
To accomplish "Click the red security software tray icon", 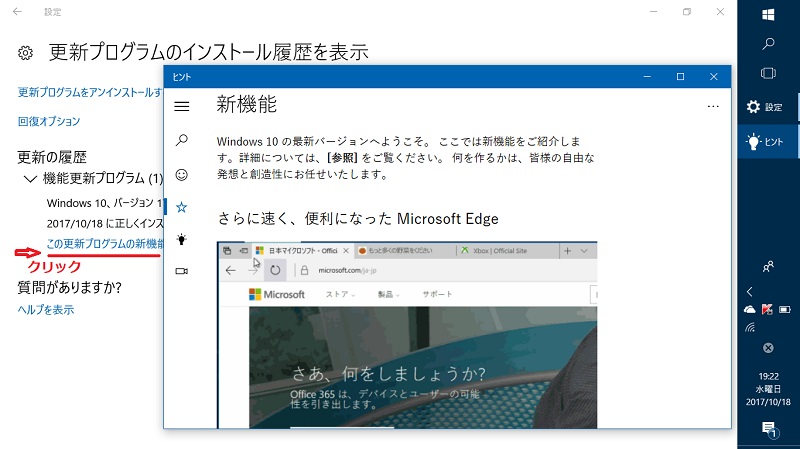I will pos(767,309).
